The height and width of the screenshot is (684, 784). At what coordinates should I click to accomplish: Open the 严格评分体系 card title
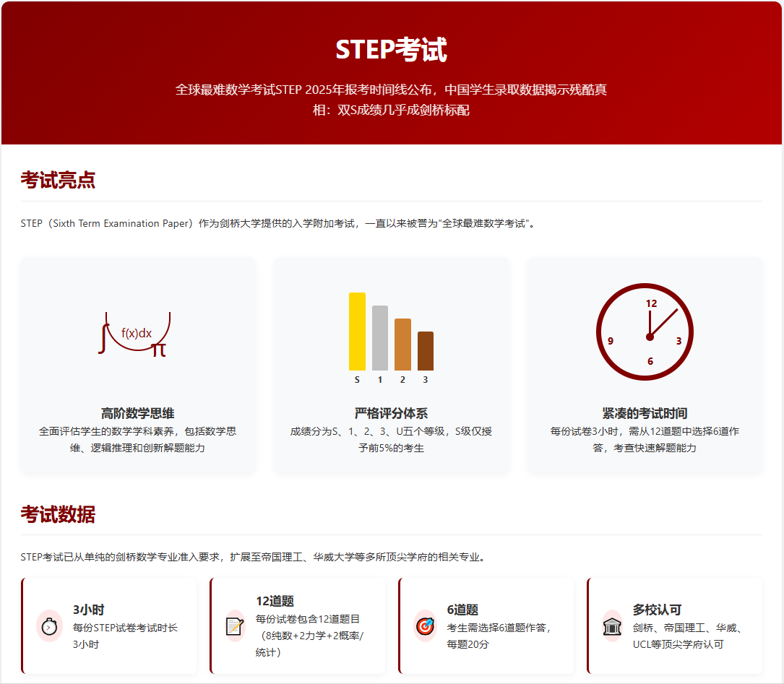[391, 413]
